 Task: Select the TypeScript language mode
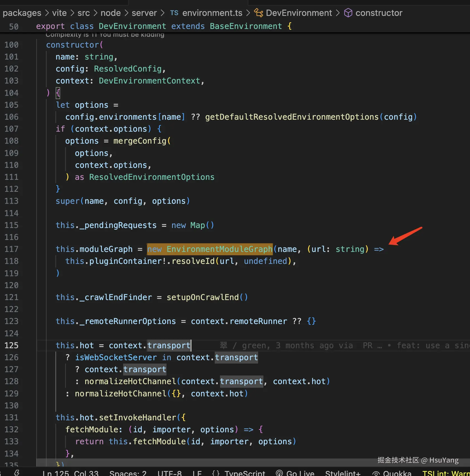(245, 473)
